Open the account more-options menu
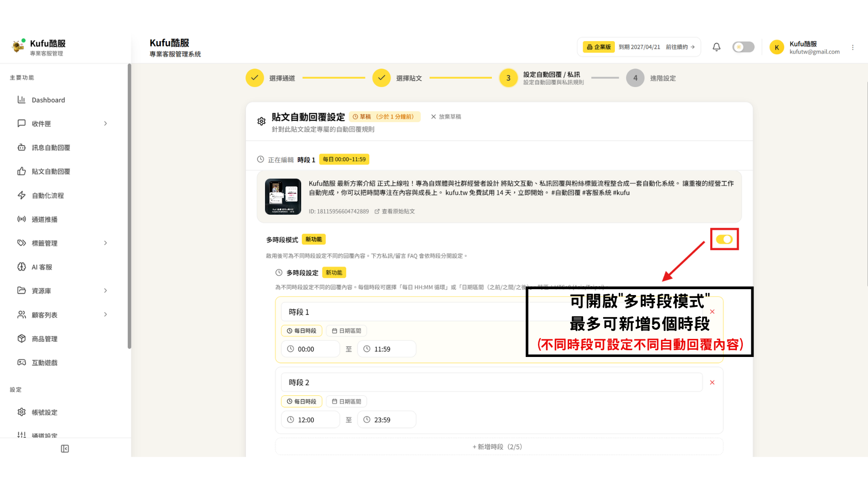This screenshot has width=868, height=488. [x=853, y=47]
